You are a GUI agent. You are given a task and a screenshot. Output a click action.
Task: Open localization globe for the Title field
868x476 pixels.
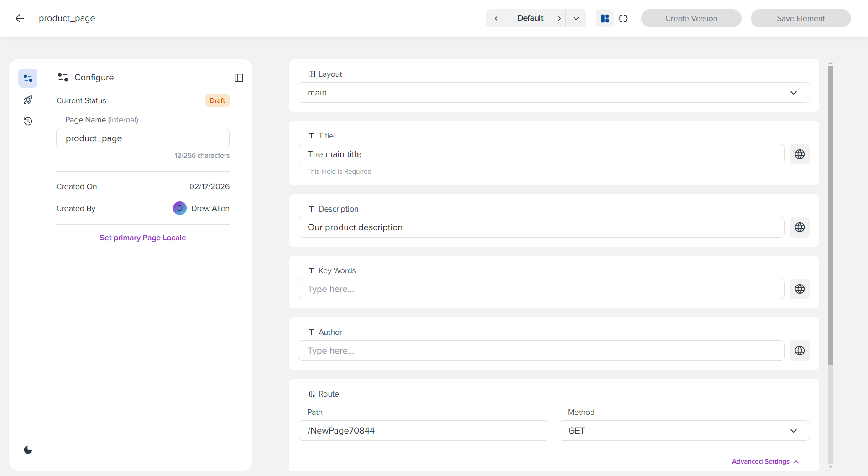click(x=800, y=154)
